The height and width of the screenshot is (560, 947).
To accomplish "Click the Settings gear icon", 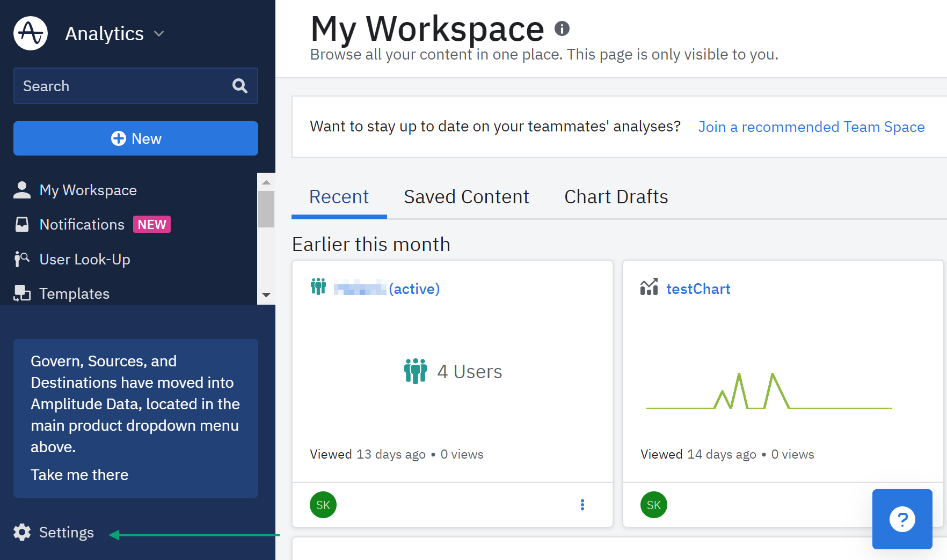I will click(22, 532).
